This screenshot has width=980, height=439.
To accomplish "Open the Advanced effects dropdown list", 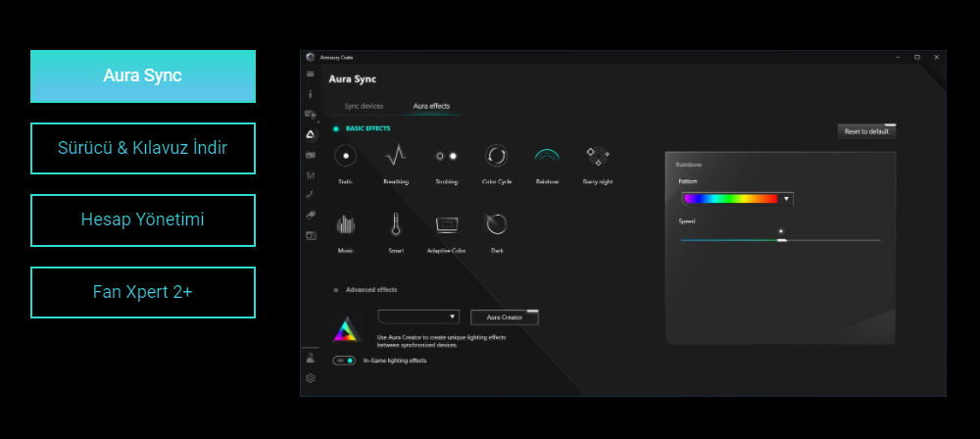I will point(418,317).
